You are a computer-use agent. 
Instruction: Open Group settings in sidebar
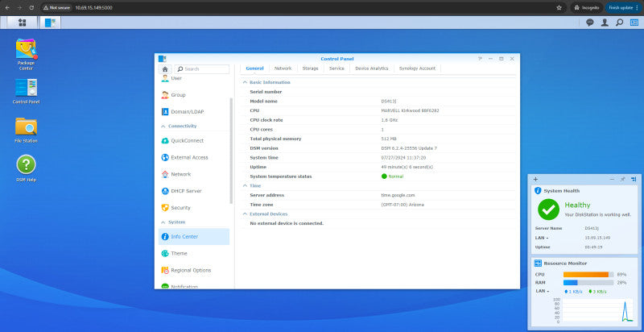click(194, 95)
